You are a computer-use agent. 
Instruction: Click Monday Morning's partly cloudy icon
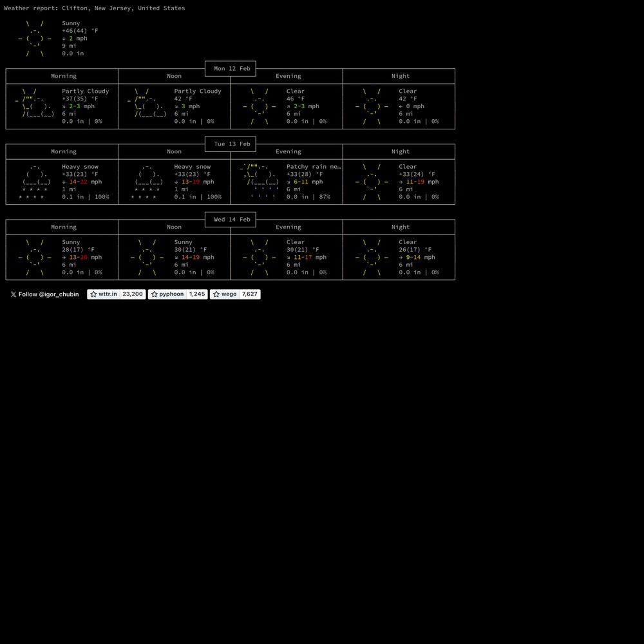(x=35, y=102)
